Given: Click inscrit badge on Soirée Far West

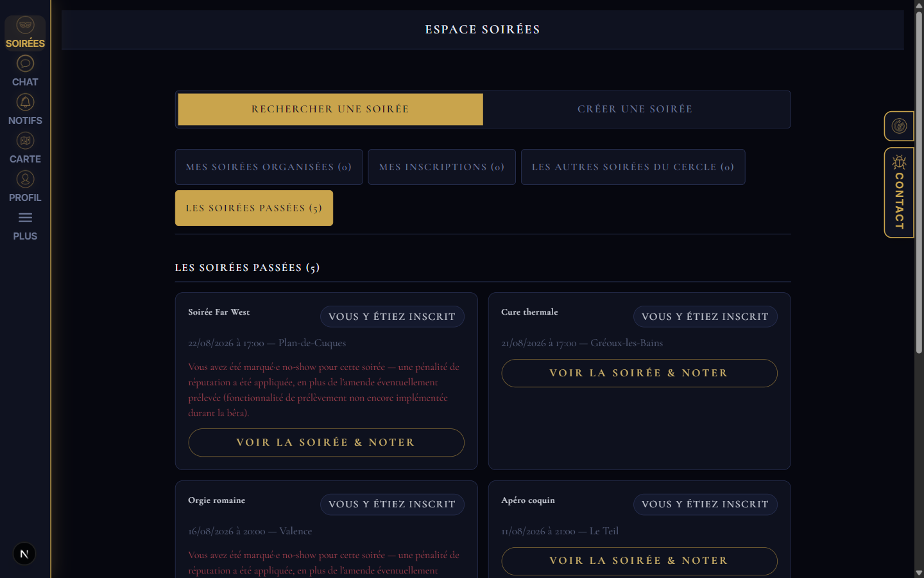Looking at the screenshot, I should (x=392, y=317).
